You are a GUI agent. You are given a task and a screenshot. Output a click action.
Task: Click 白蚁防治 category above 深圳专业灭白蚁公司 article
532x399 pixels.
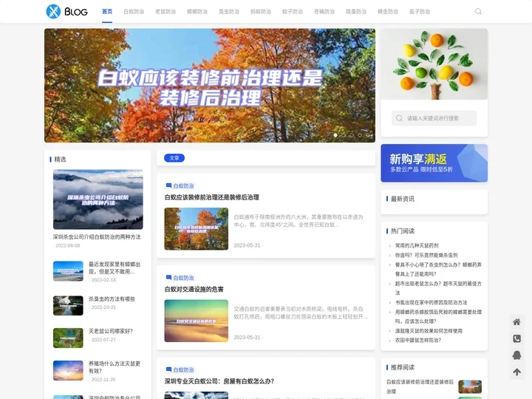click(x=183, y=370)
